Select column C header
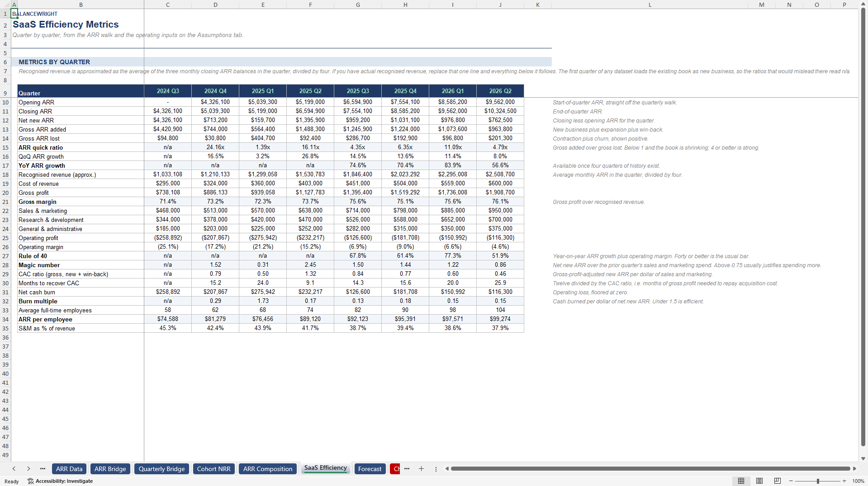Screen dimensions: 868x486 [x=168, y=5]
